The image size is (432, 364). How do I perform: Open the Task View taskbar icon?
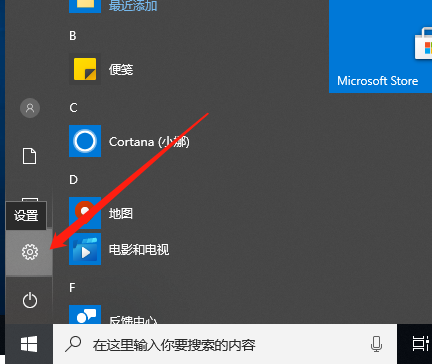[420, 344]
